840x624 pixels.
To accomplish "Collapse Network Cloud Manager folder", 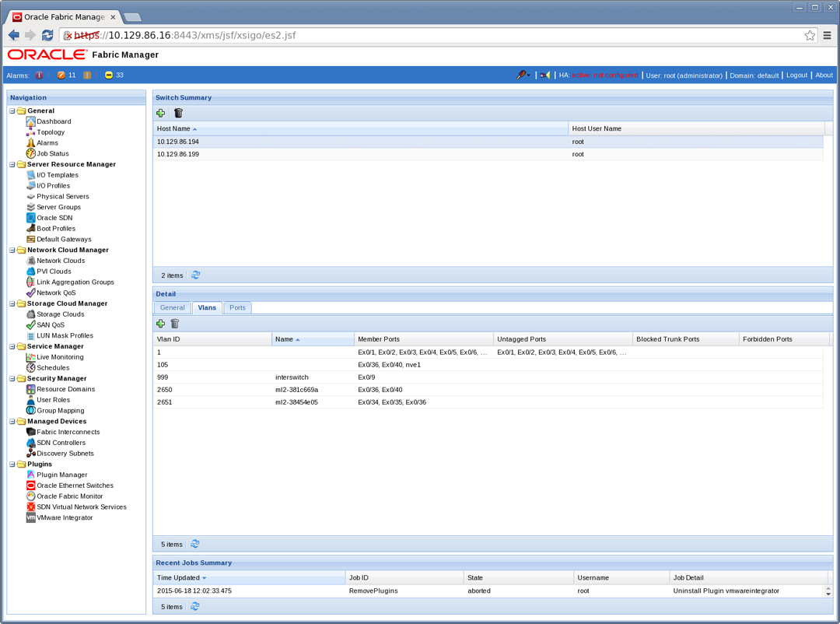I will (12, 251).
